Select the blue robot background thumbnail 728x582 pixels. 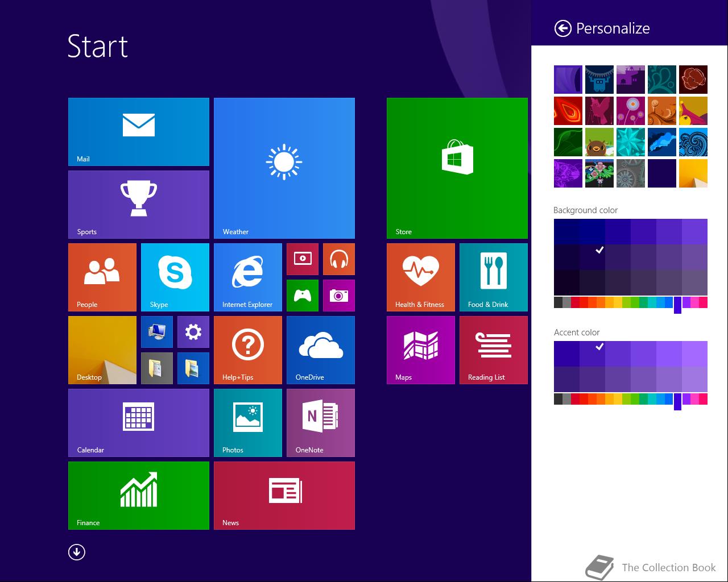[599, 80]
